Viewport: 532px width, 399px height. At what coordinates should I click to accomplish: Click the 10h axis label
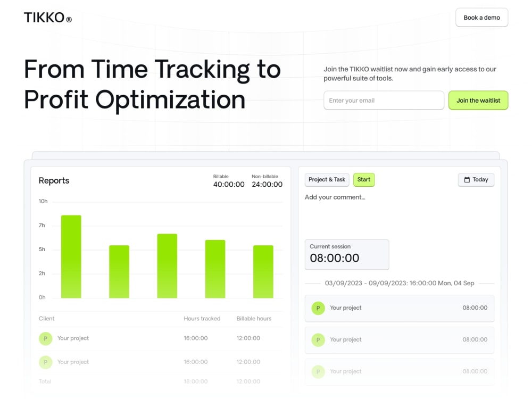click(x=43, y=201)
